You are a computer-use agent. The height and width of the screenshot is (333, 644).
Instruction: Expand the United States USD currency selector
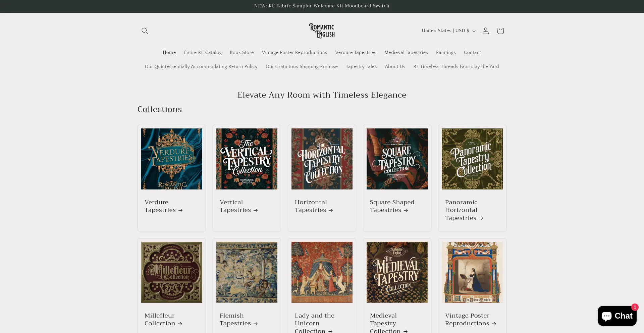(448, 31)
